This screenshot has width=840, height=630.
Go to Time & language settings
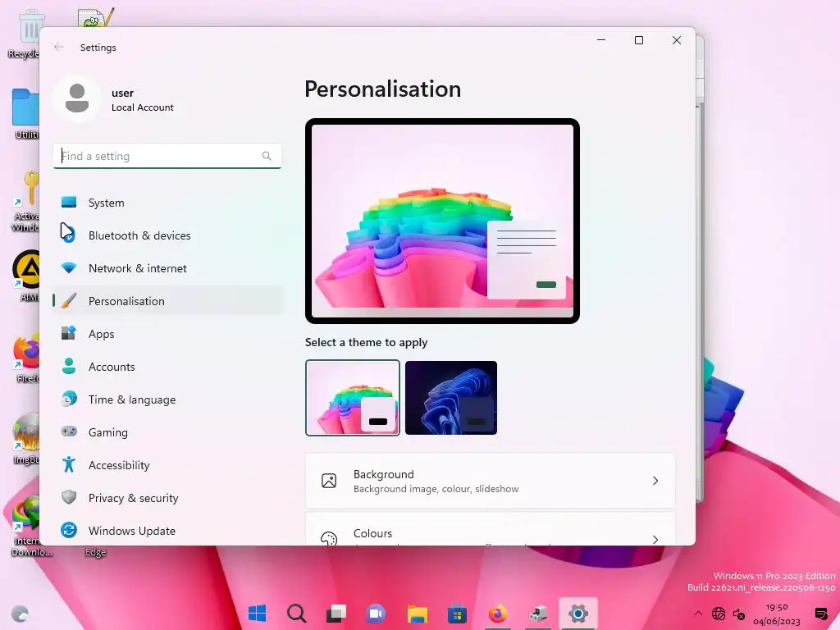[167, 399]
